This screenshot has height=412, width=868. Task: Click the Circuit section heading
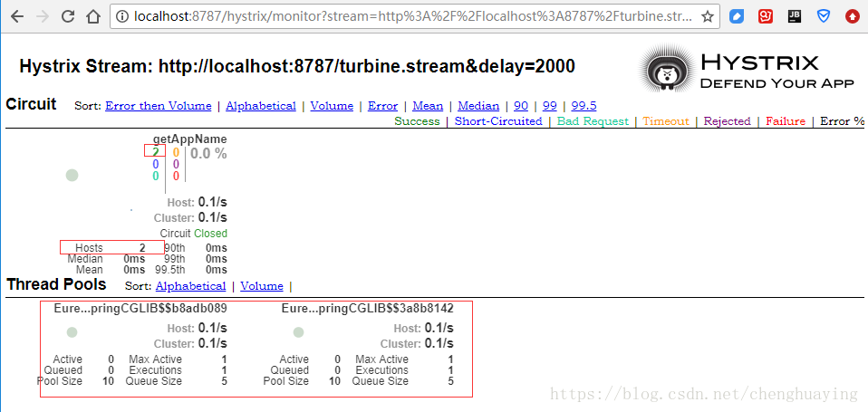tap(31, 104)
